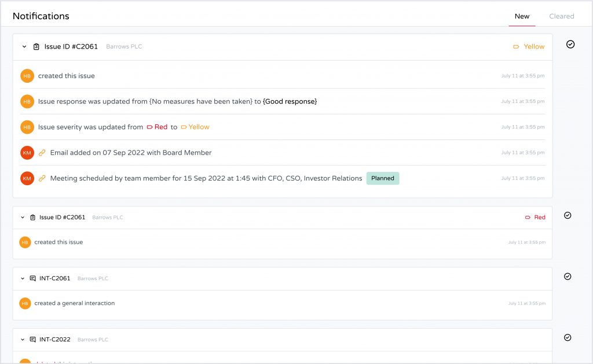Click "created this issue" text in the Red card
This screenshot has width=593, height=364.
tap(58, 242)
